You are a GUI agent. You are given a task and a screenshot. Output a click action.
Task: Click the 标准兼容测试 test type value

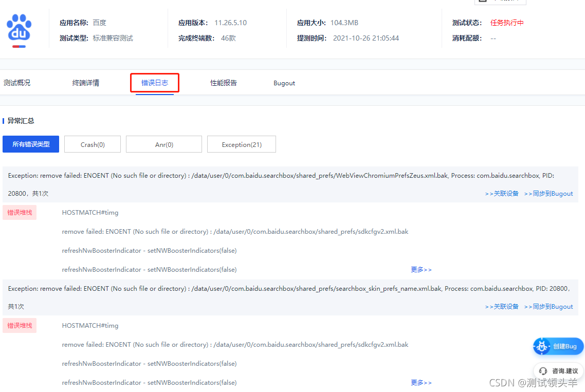click(113, 38)
